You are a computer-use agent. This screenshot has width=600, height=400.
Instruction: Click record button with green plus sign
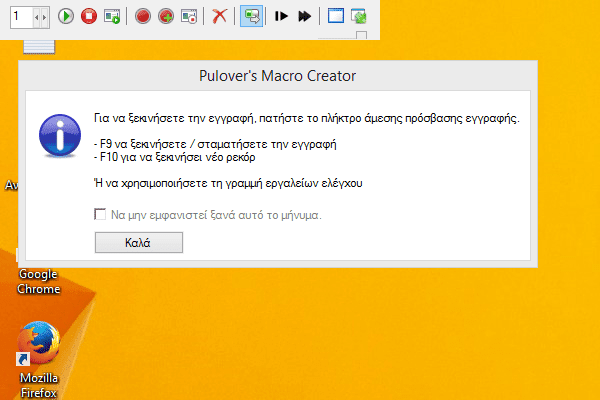click(x=166, y=16)
